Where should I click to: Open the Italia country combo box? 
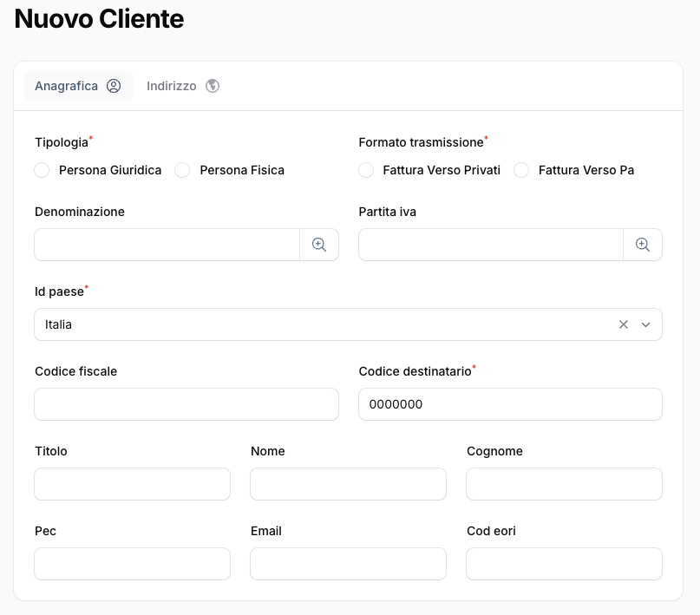[321, 324]
